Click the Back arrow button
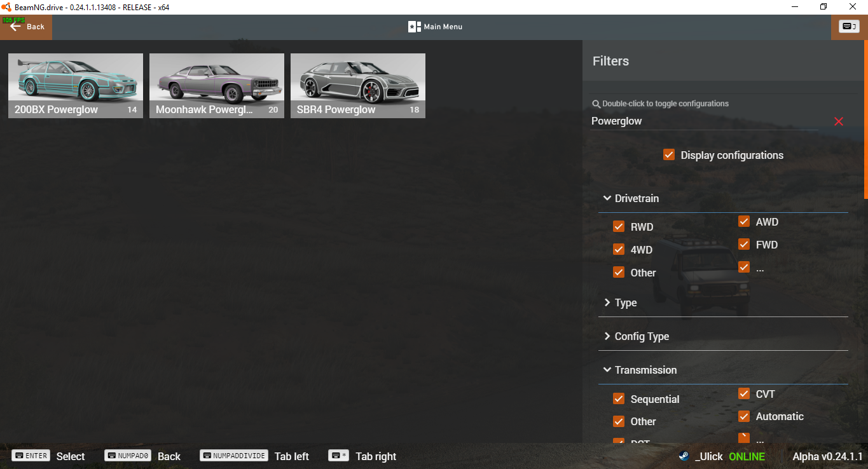The image size is (868, 469). click(x=26, y=27)
